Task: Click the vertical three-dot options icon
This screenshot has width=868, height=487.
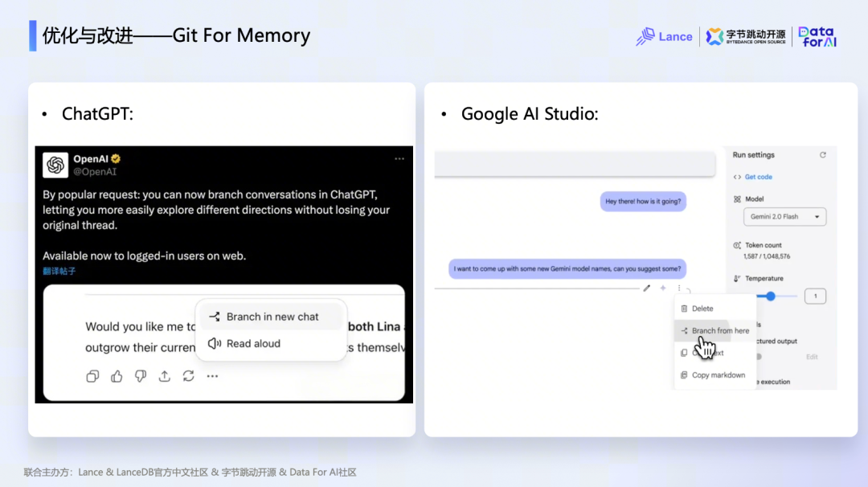Action: point(679,288)
